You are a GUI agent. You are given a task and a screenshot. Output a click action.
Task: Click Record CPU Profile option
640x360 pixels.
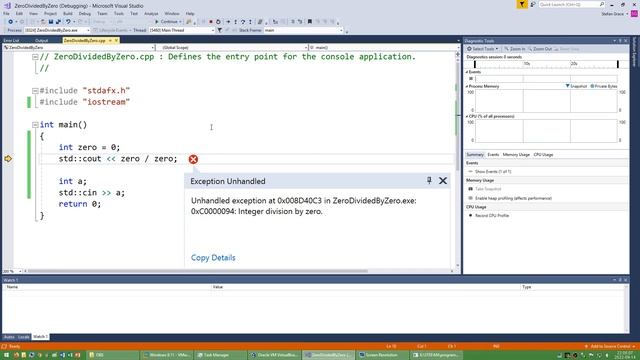click(x=492, y=216)
